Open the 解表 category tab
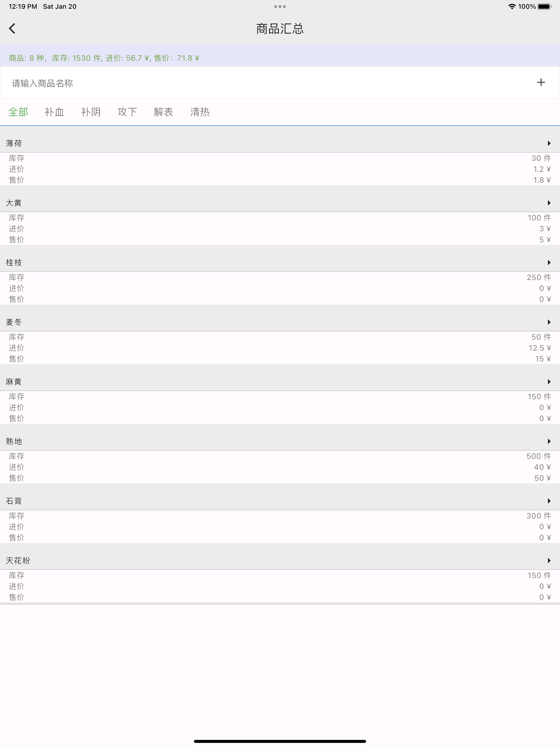560x747 pixels. (x=164, y=112)
